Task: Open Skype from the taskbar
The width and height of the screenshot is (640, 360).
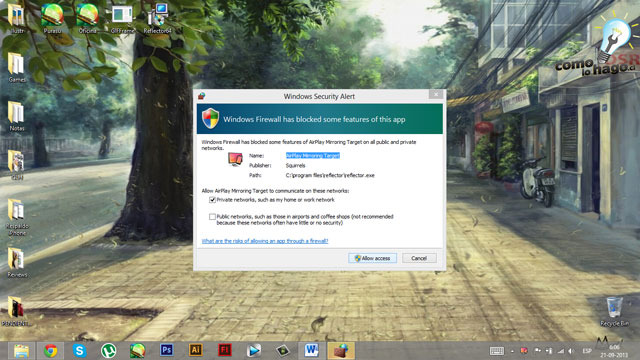Action: pyautogui.click(x=80, y=351)
